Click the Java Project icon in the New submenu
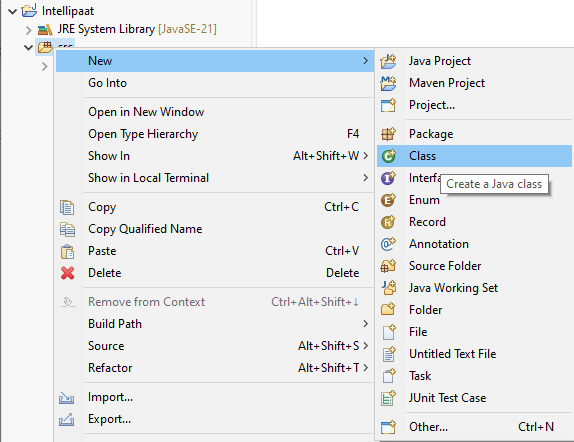 pos(388,61)
